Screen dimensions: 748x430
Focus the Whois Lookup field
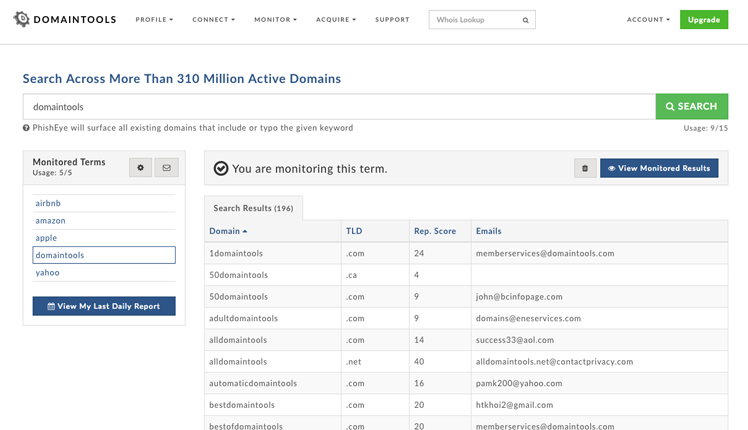click(482, 20)
